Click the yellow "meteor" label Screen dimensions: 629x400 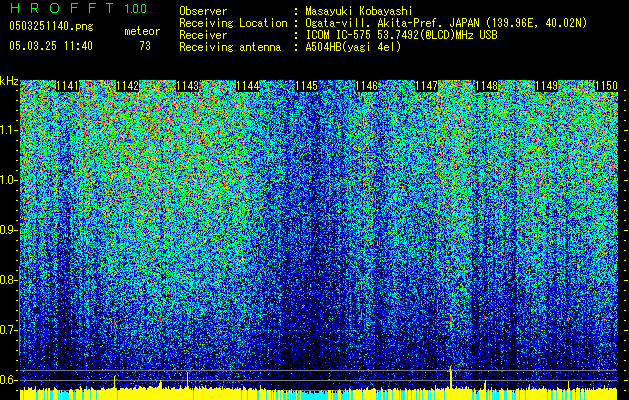pyautogui.click(x=142, y=31)
